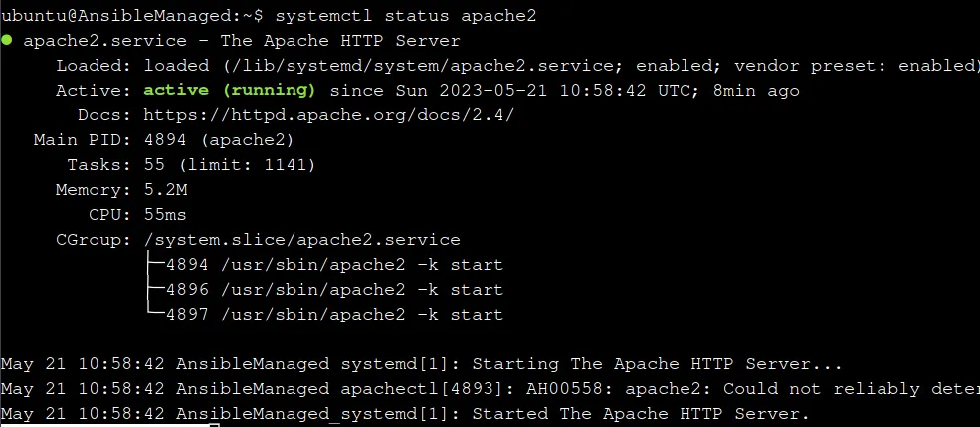
Task: Click the /system.slice/apache2.service CGroup path
Action: pos(301,240)
